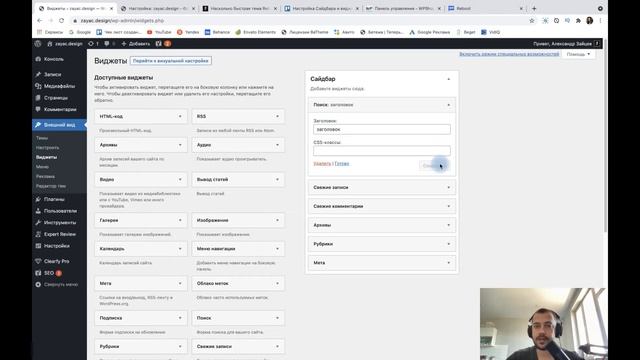Click the comments bubble in admin bar

pos(107,44)
